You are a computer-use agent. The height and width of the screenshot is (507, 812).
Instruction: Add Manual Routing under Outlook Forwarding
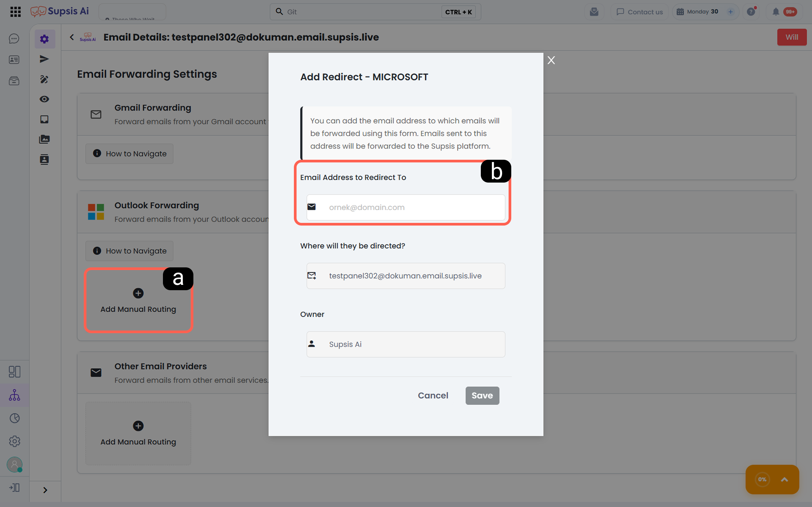(138, 300)
